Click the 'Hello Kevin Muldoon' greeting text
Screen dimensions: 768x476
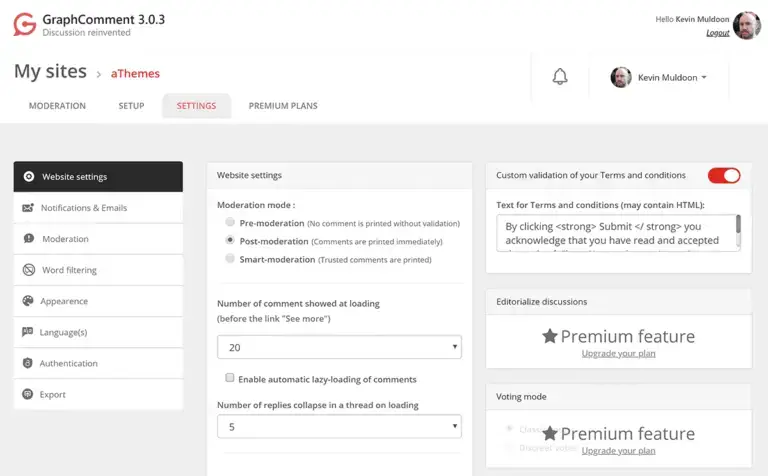[x=692, y=19]
